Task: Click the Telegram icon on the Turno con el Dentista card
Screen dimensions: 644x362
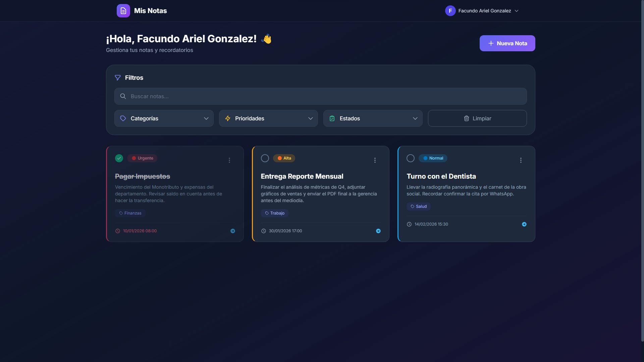Action: pos(524,224)
